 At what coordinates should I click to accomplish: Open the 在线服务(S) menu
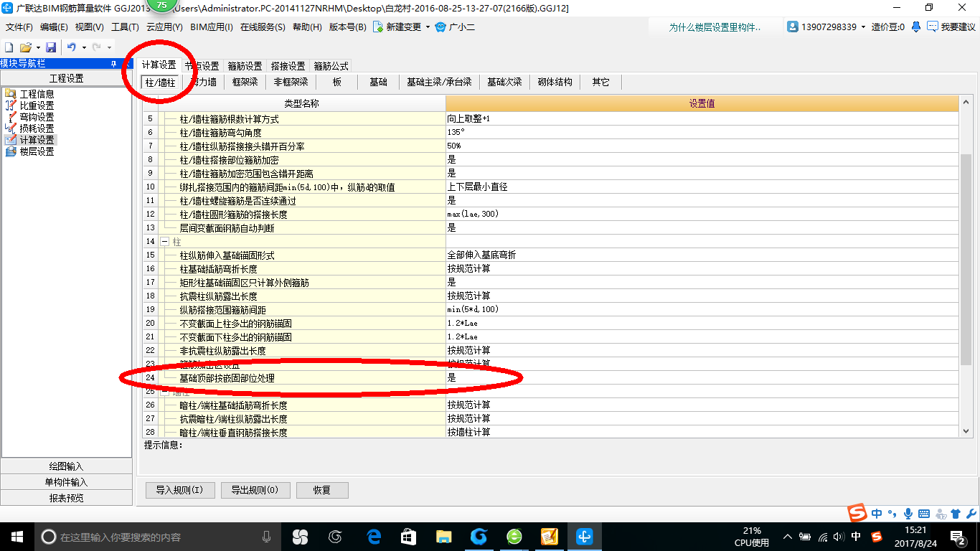[263, 27]
